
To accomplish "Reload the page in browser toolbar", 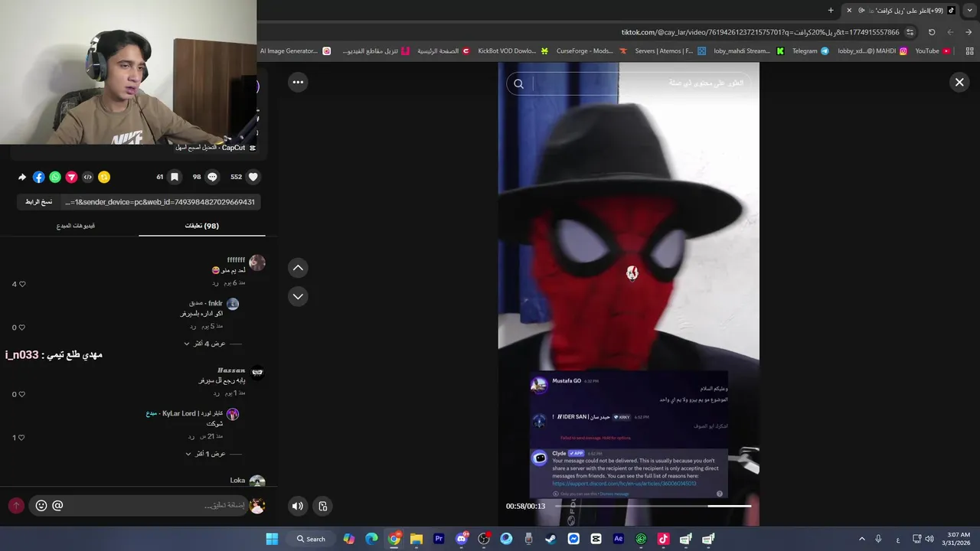I will tap(932, 32).
